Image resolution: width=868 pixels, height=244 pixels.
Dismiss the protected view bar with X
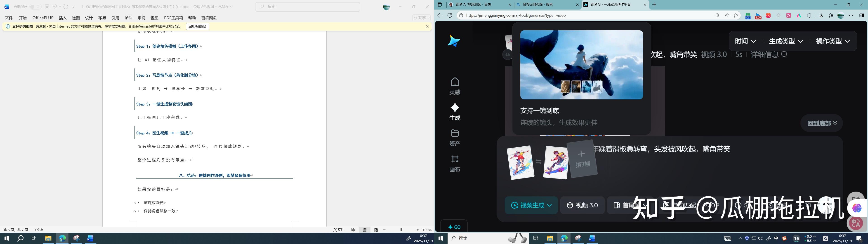[x=427, y=26]
